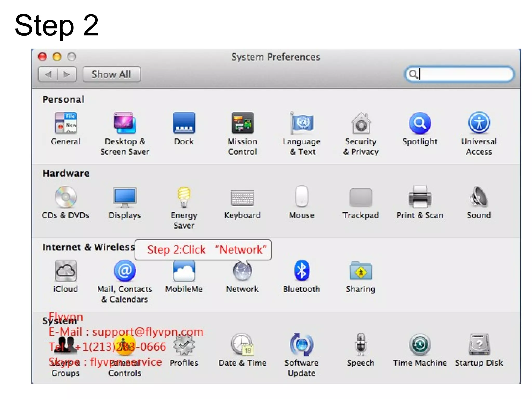Click the forward navigation arrow
Screen dimensions: 532x399
point(66,75)
